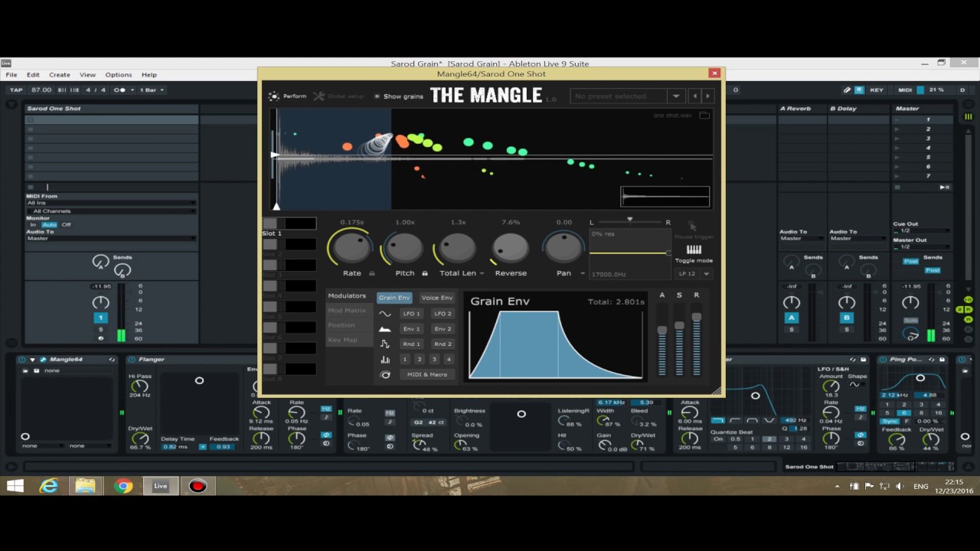Toggle Ableton KEY map mode
The image size is (980, 551).
877,90
